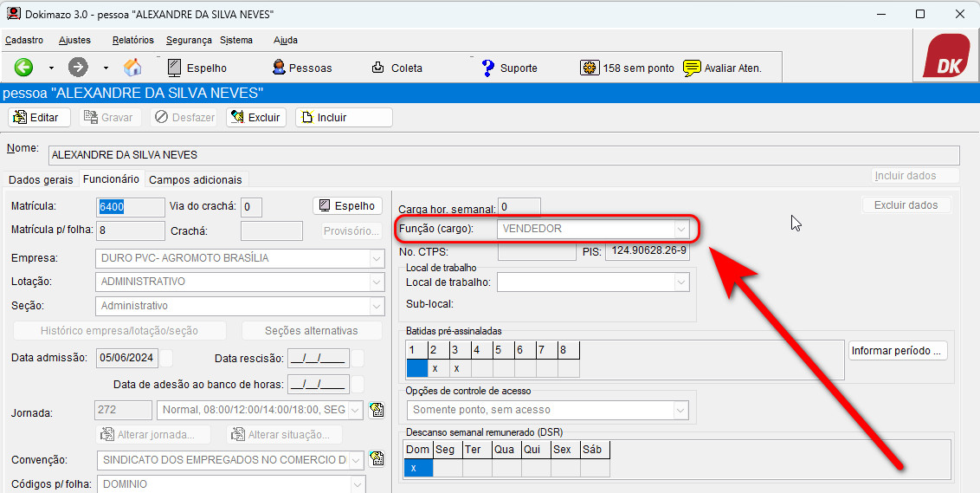Expand the Função (cargo) dropdown

[x=681, y=229]
